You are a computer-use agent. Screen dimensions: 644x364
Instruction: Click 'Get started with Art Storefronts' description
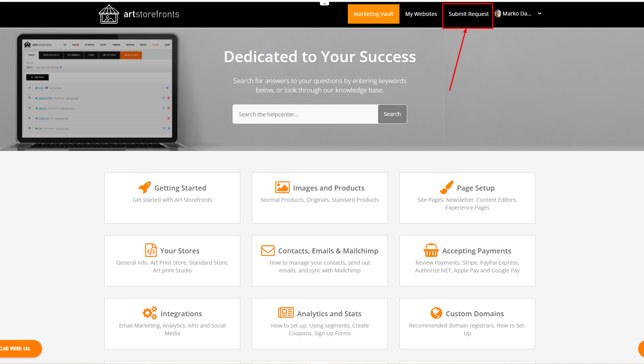click(172, 200)
